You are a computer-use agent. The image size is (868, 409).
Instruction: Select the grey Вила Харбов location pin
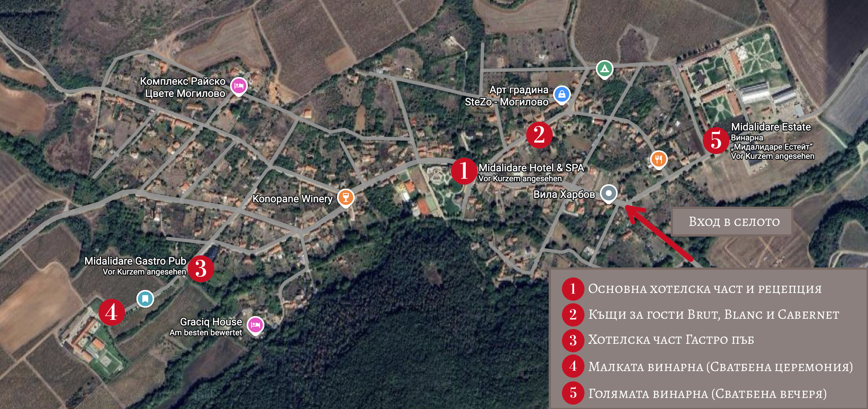pos(609,194)
